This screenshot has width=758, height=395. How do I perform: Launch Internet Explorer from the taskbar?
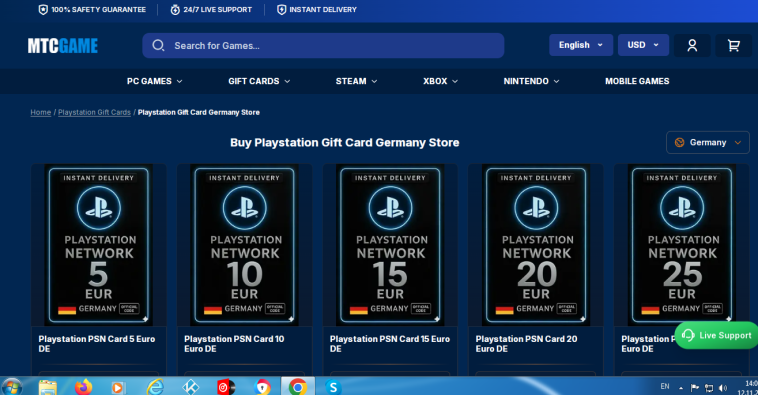[x=155, y=387]
